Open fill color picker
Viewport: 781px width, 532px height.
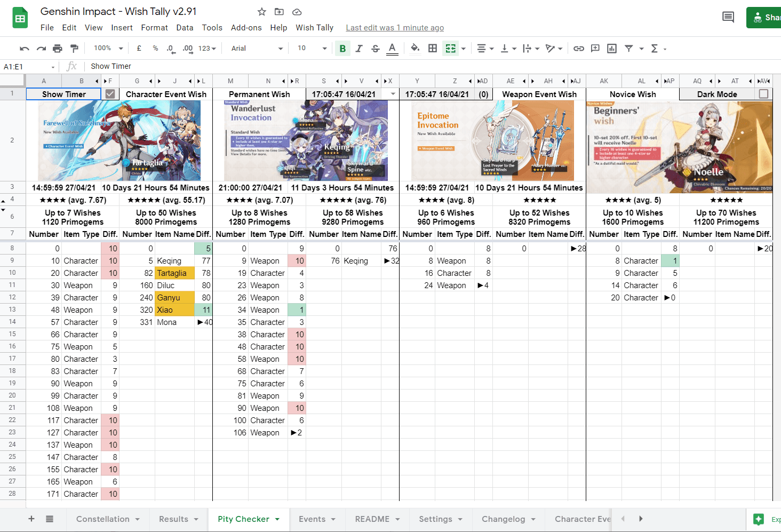[415, 49]
